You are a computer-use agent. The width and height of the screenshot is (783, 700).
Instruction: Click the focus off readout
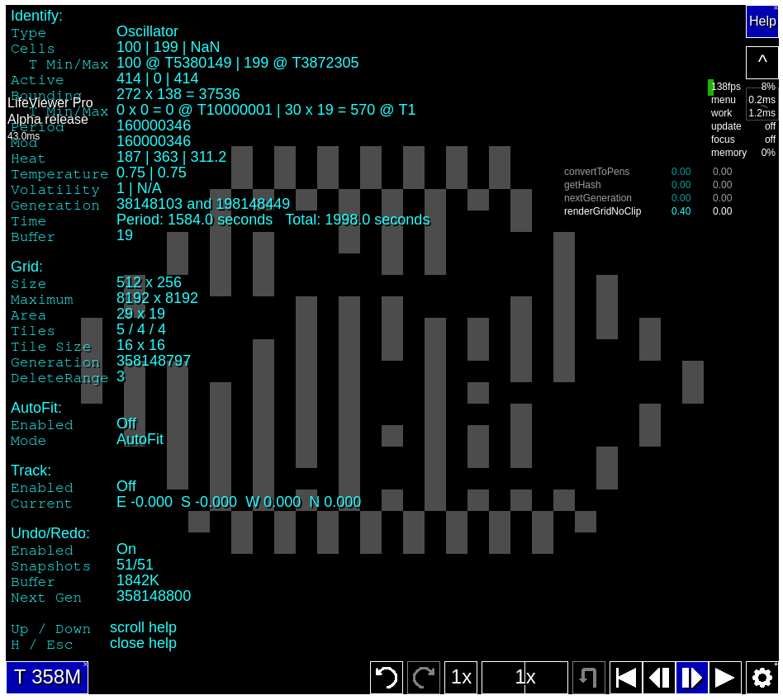pyautogui.click(x=743, y=140)
